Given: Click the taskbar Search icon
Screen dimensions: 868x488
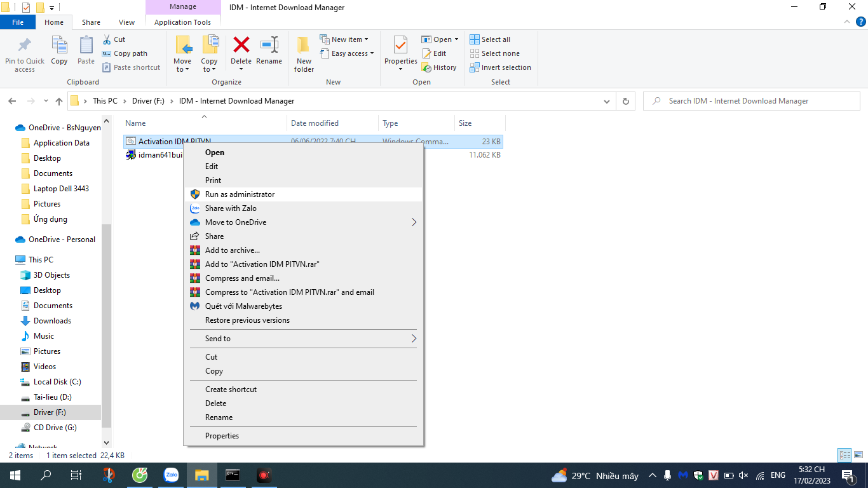Looking at the screenshot, I should 46,475.
